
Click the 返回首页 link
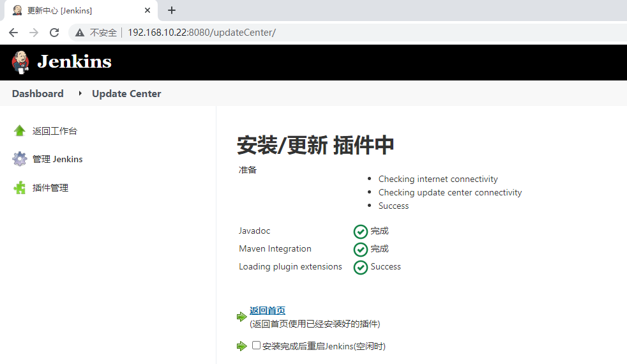point(268,310)
